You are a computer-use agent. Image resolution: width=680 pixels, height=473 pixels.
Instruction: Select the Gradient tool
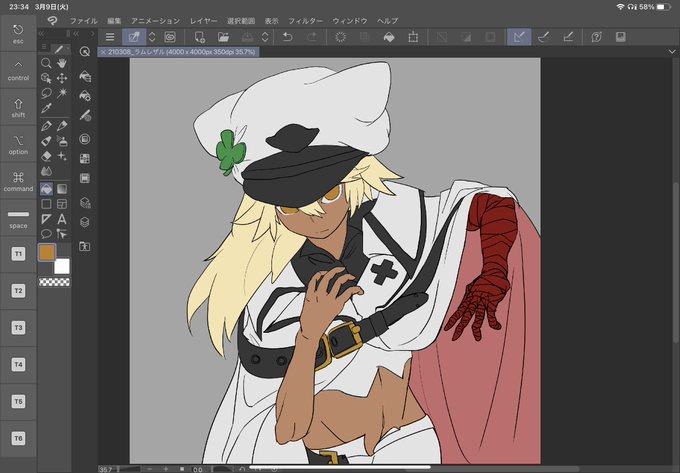[x=62, y=189]
